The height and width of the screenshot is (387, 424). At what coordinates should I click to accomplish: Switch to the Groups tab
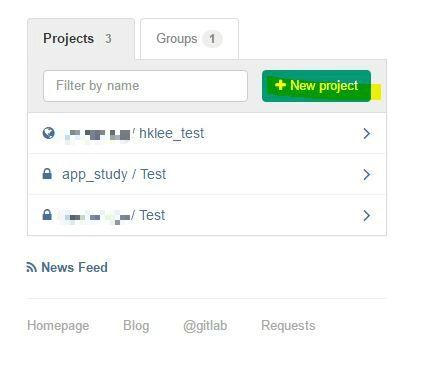[x=189, y=39]
